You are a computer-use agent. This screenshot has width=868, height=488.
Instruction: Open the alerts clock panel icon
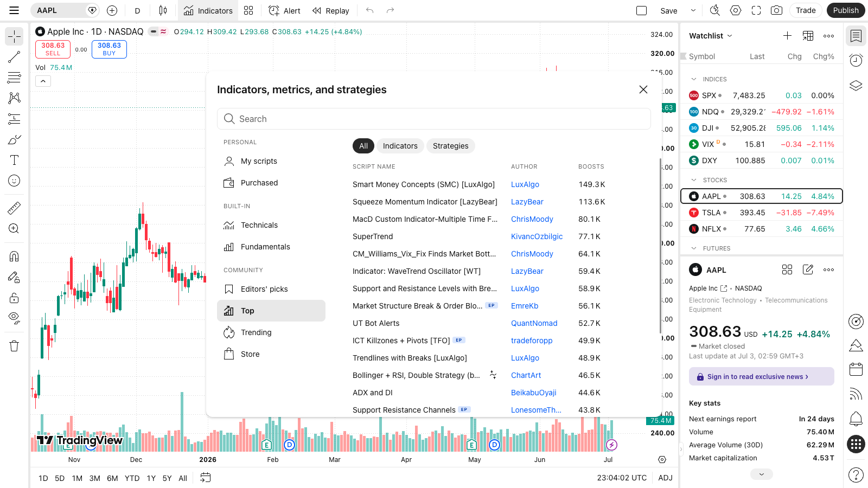pos(856,61)
